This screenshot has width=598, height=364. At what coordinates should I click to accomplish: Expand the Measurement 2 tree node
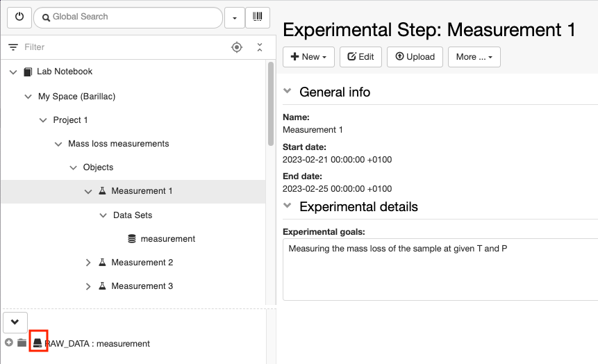(x=88, y=263)
